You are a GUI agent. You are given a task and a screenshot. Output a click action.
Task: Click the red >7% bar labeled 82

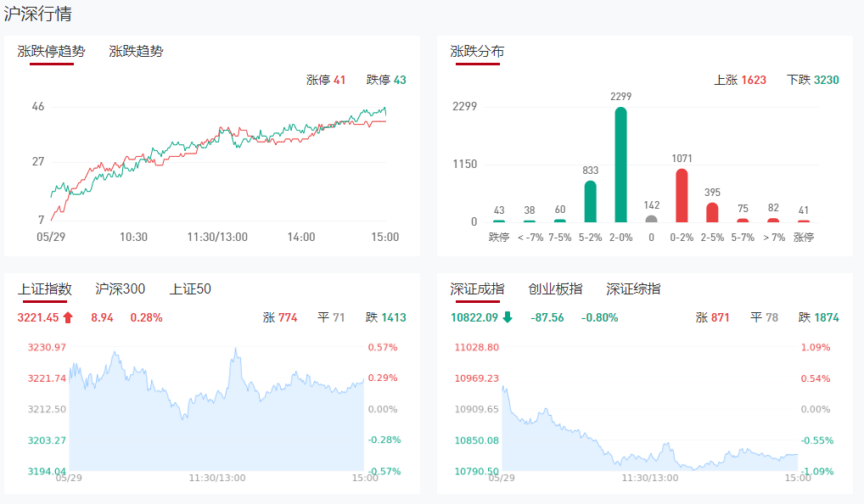tap(774, 221)
